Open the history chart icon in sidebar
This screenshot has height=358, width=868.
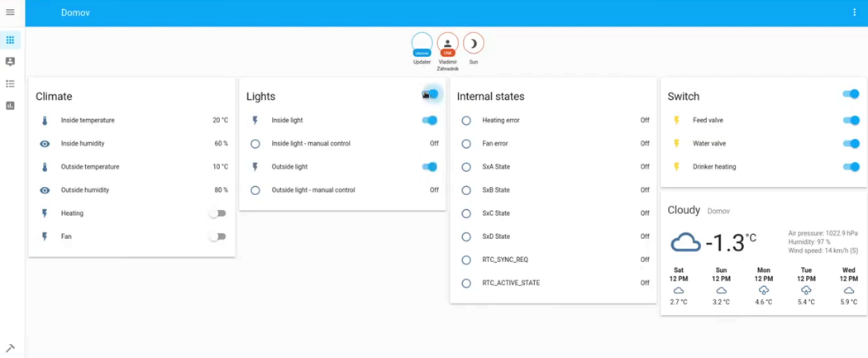point(10,106)
